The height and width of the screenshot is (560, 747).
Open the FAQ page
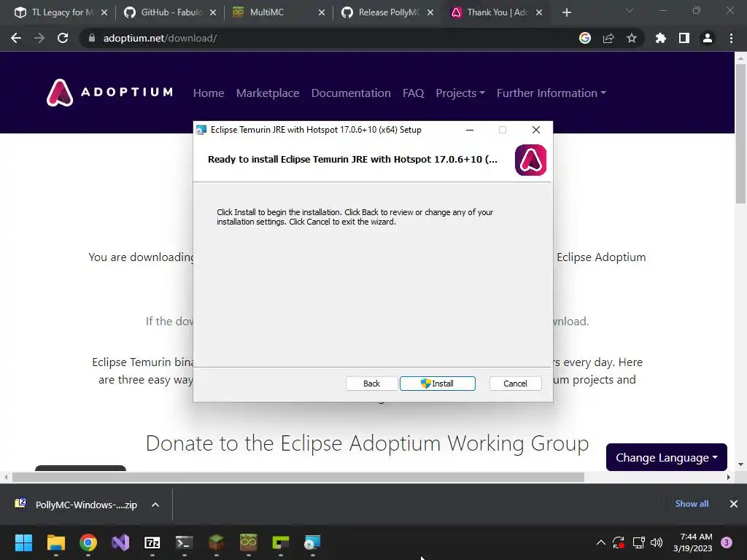413,93
